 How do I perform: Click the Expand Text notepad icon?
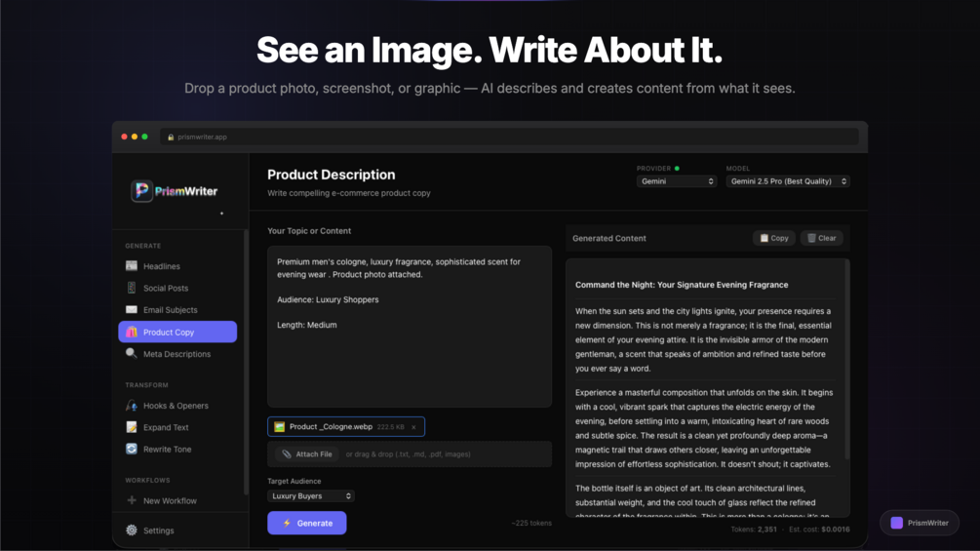[132, 427]
